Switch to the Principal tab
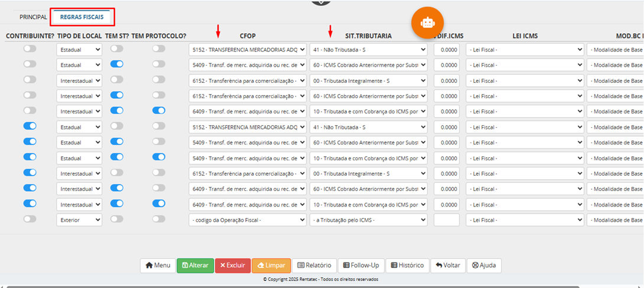 point(33,17)
